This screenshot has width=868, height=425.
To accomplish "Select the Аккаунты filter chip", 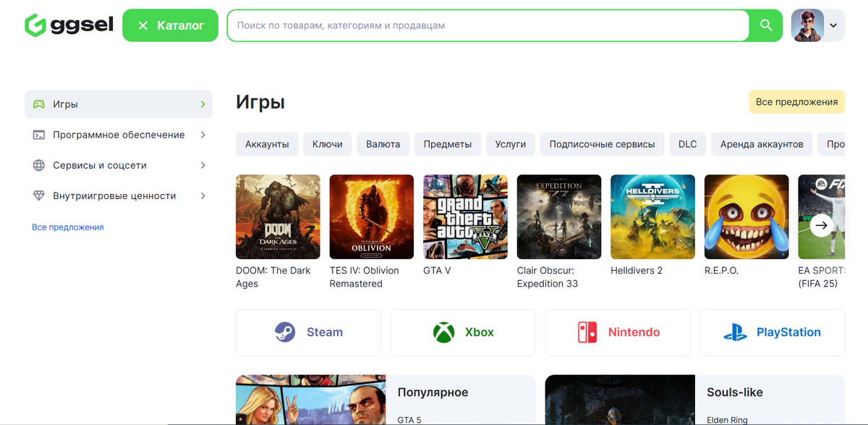I will [x=267, y=144].
